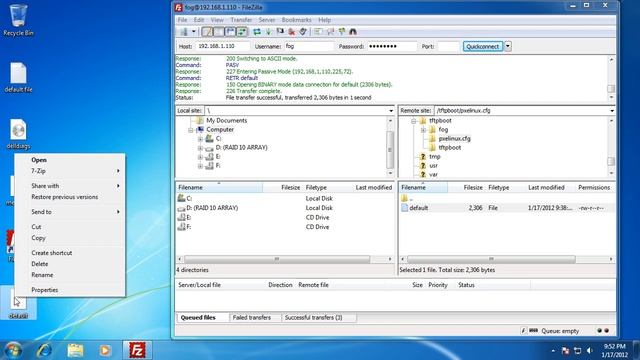Switch to Successful transfers (3) tab
Image resolution: width=640 pixels, height=360 pixels.
tap(313, 318)
